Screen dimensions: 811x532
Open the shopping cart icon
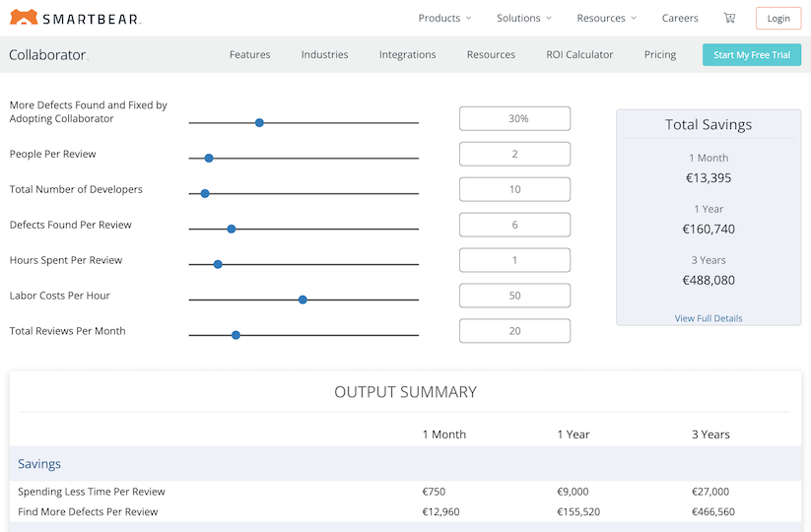tap(729, 18)
